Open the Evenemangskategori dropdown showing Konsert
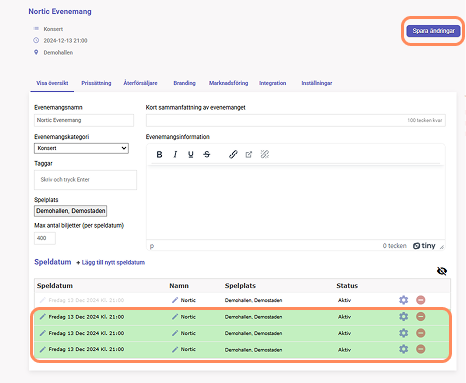The image size is (466, 383). point(81,148)
